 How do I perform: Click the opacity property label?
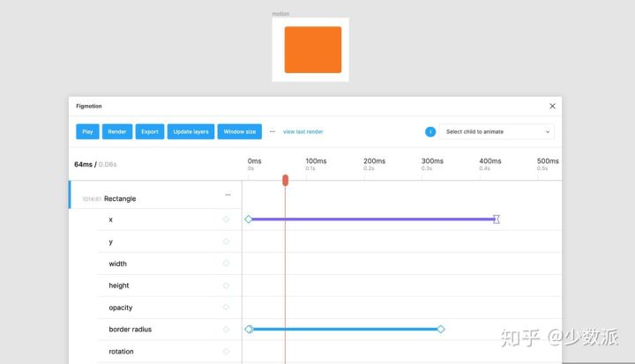pos(120,308)
